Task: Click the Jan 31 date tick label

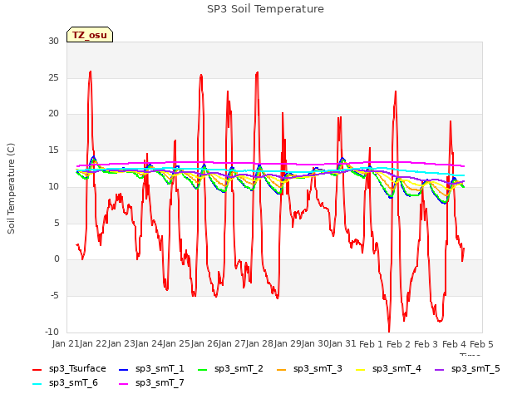Action: coord(343,344)
